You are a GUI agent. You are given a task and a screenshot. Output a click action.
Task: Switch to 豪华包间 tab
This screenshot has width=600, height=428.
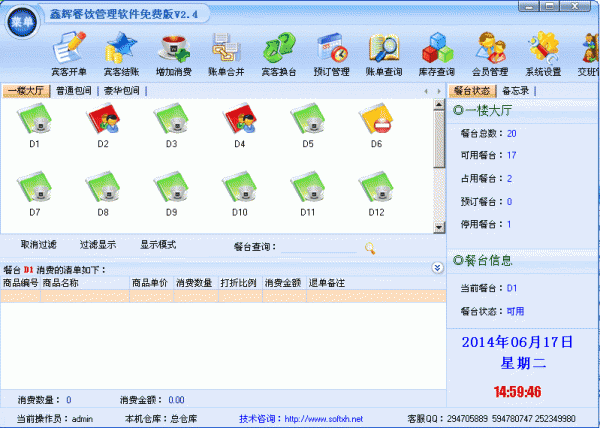point(122,91)
